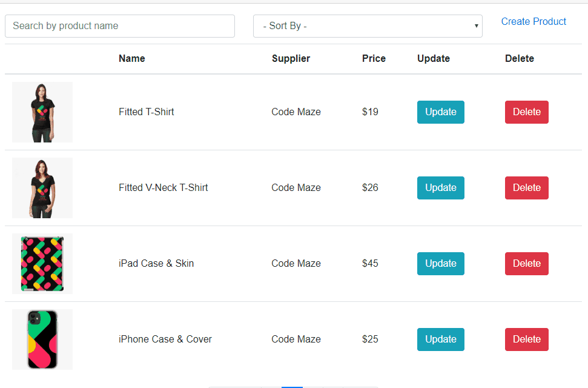Click the iPhone Case & Cover name text
The width and height of the screenshot is (588, 388).
point(165,339)
